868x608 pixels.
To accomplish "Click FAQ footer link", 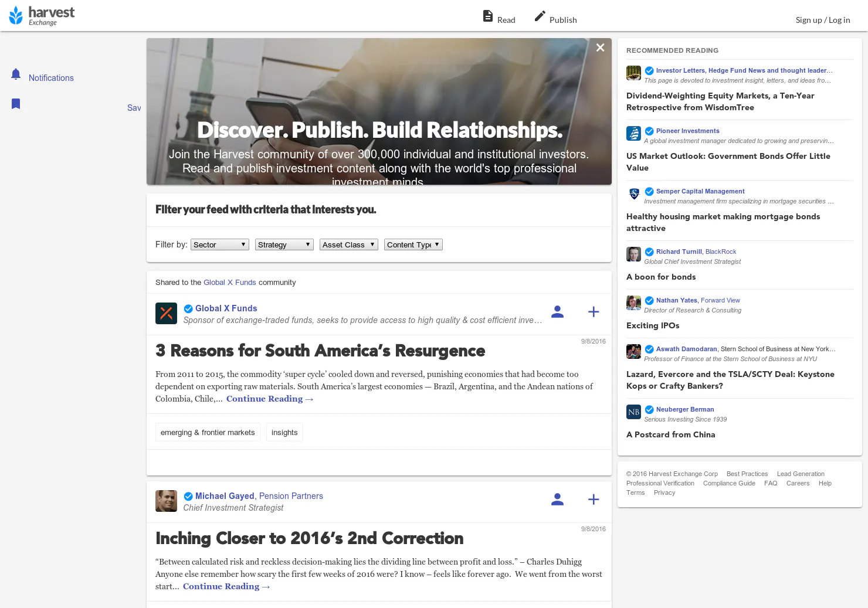I will [771, 483].
